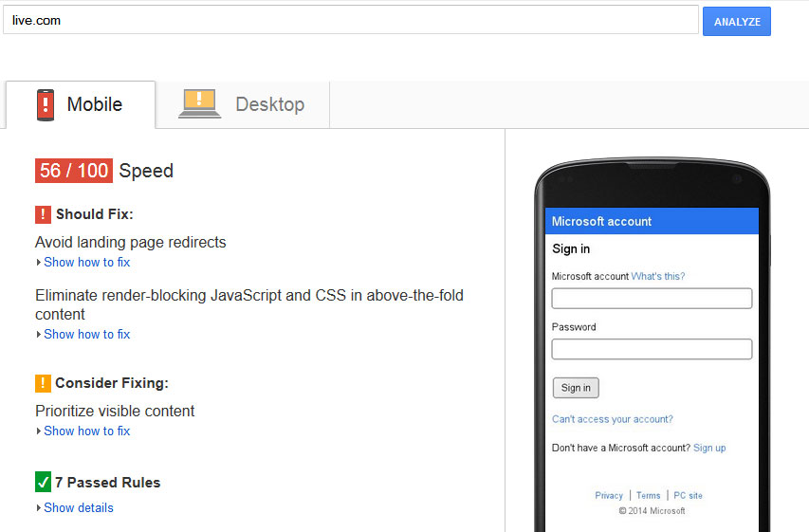The height and width of the screenshot is (532, 809).
Task: Expand the triangle beside render-blocking JavaScript fix
Action: (x=39, y=335)
